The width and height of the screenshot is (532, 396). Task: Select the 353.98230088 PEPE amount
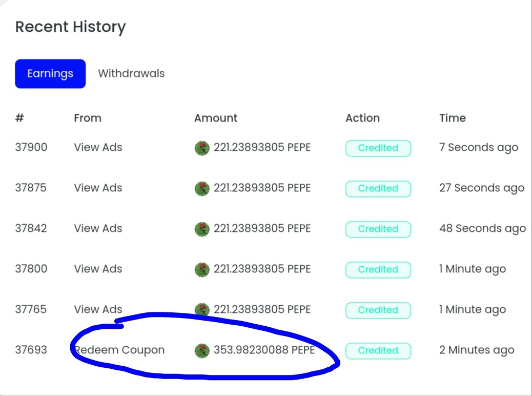click(264, 350)
